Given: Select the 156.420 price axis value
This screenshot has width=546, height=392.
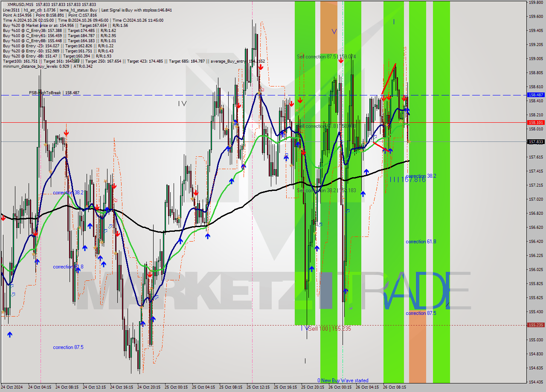Looking at the screenshot, I should pyautogui.click(x=536, y=241).
